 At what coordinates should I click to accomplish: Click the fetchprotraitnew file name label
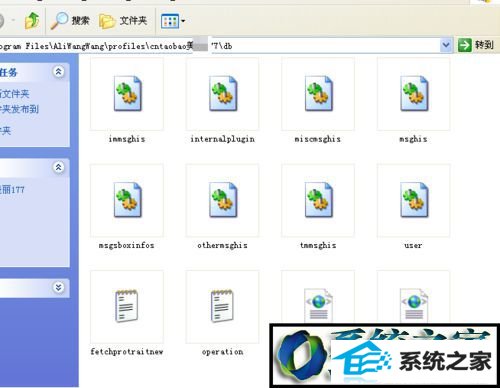tap(127, 352)
